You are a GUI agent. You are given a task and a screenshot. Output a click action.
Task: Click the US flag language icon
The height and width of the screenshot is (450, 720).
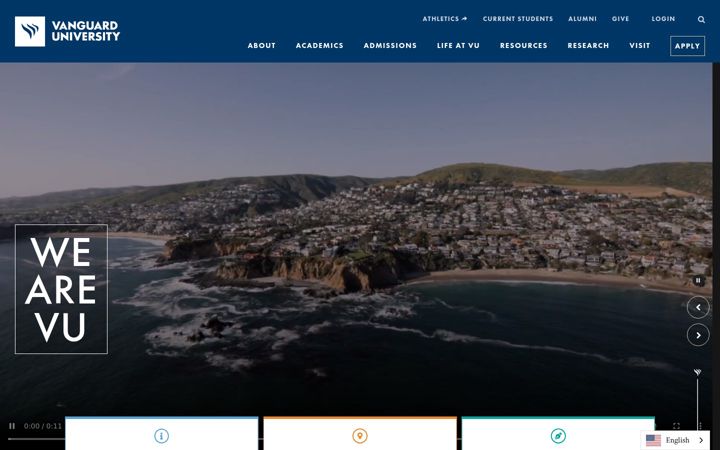click(x=653, y=440)
